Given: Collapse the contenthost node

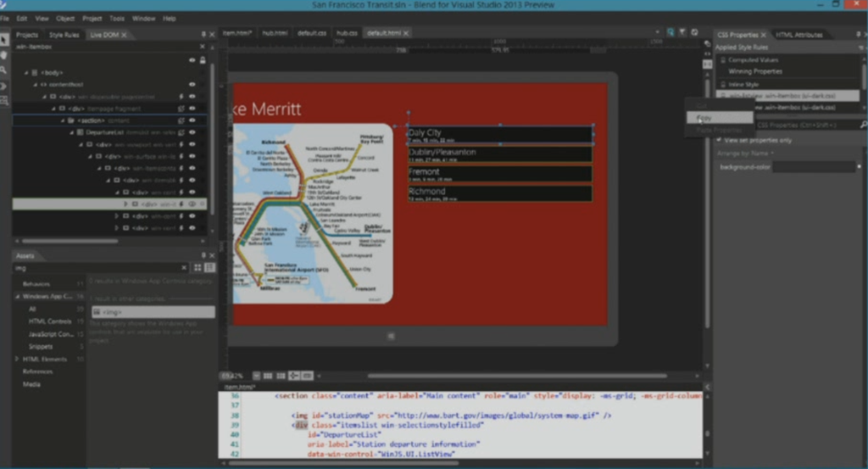Looking at the screenshot, I should tap(35, 85).
